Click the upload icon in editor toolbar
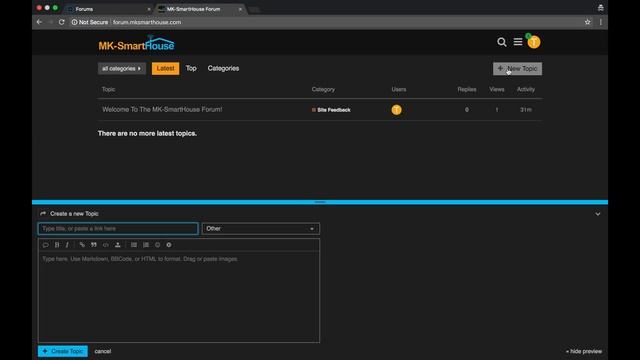Viewport: 640px width, 360px height. [118, 245]
